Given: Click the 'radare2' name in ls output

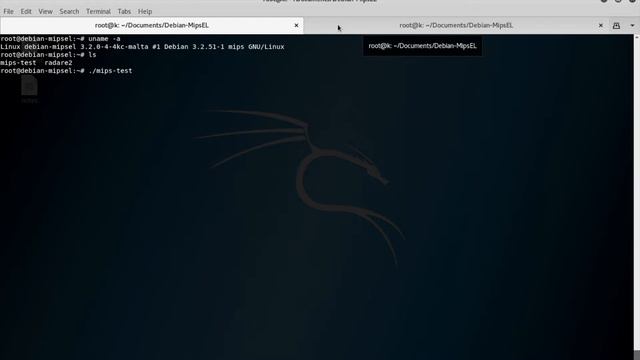Looking at the screenshot, I should [x=58, y=63].
